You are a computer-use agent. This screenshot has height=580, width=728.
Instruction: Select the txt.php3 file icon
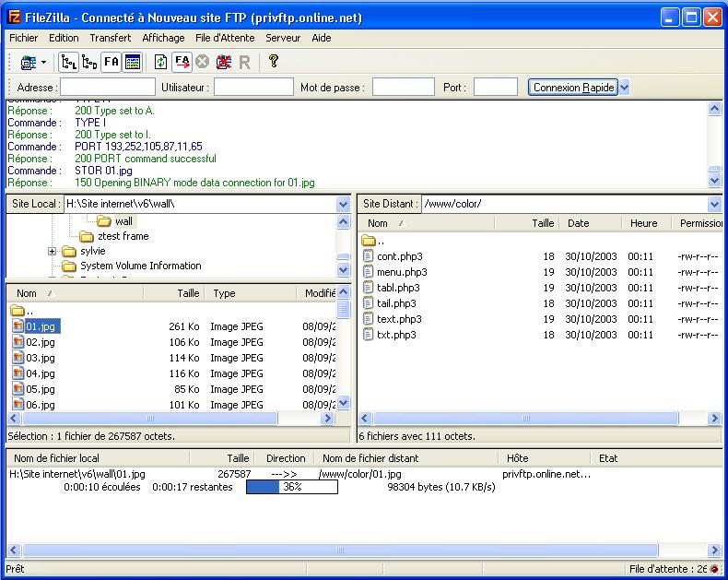click(x=369, y=335)
